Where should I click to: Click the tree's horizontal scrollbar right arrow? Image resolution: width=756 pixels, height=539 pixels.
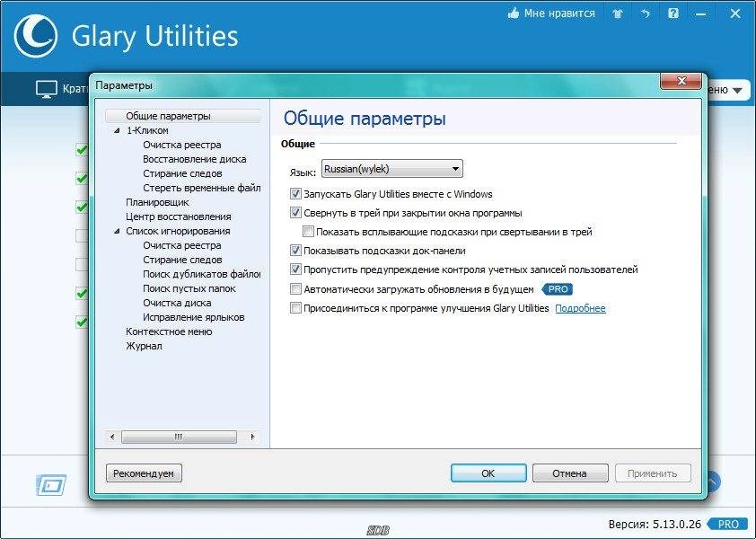[x=252, y=437]
